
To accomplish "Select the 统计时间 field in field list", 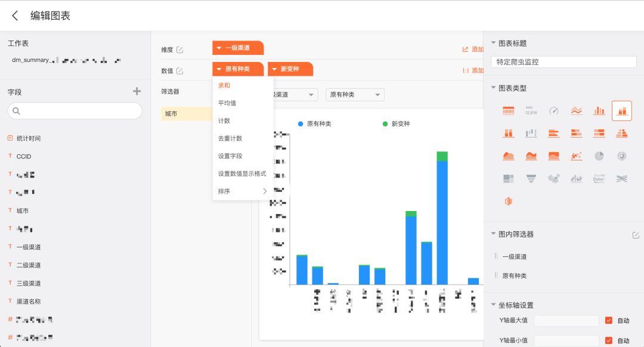I will tap(29, 138).
